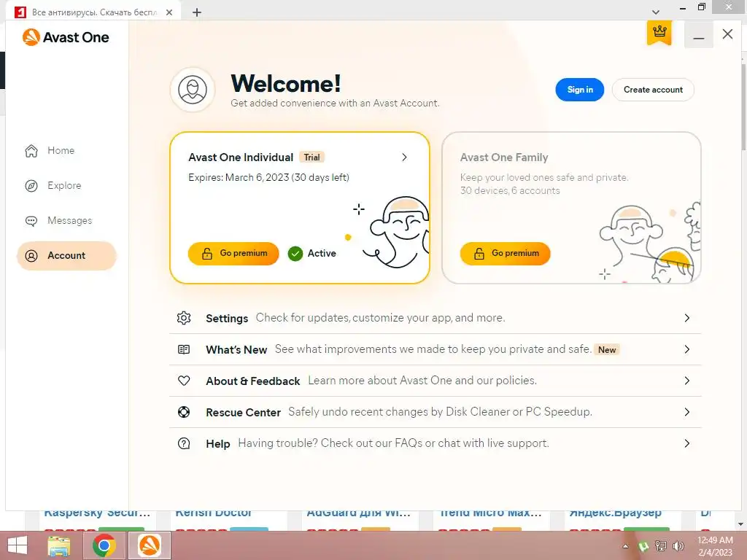
Task: Click Active status label
Action: tap(322, 253)
